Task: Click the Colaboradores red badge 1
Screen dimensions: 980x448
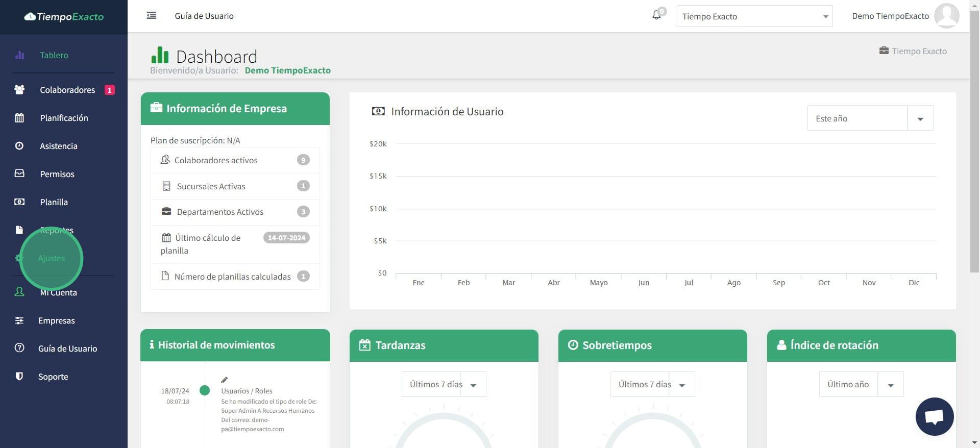Action: tap(109, 90)
